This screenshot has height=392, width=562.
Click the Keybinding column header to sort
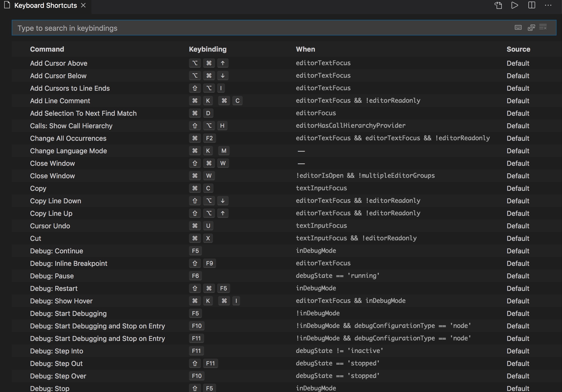(208, 49)
